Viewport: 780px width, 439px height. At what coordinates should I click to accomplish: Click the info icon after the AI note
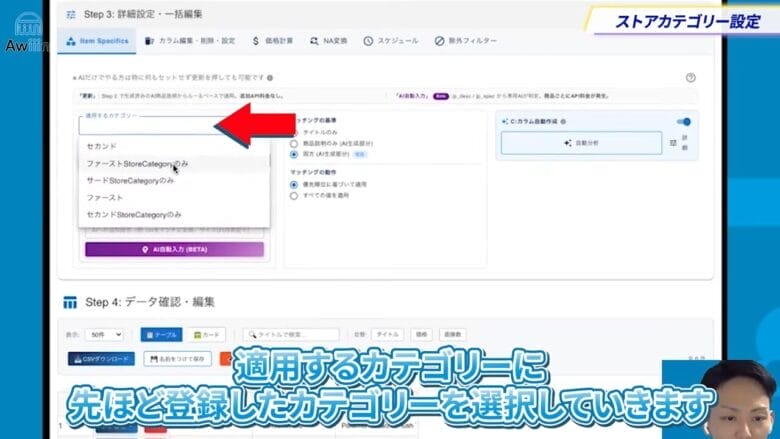(x=270, y=78)
